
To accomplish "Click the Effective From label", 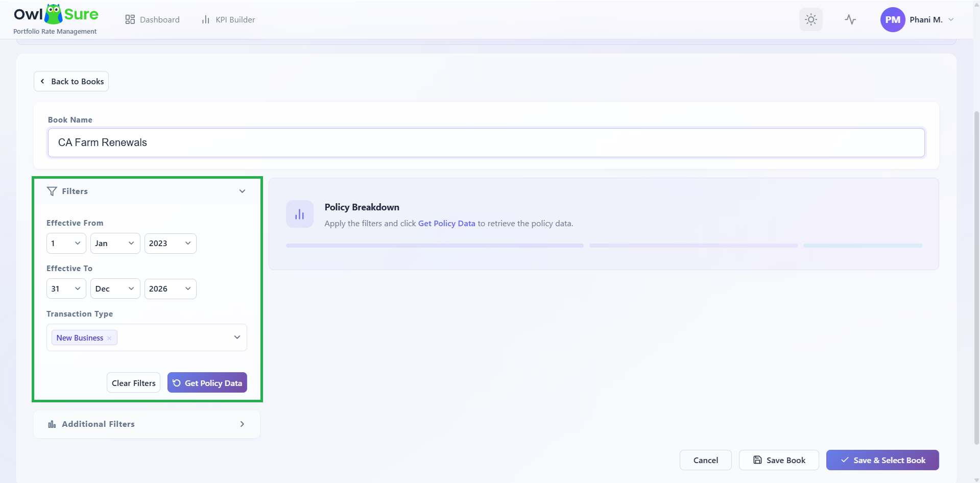I will pyautogui.click(x=75, y=223).
